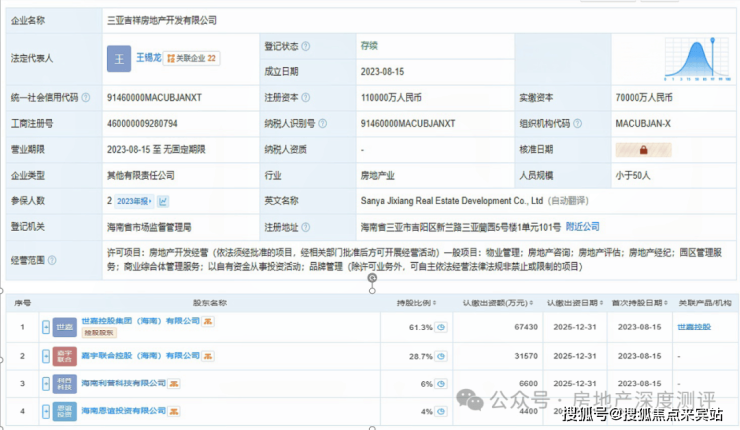Screen dimensions: 740x430
Task: Click orange structure icon after 海南利普科技有限公司
Action: [174, 384]
